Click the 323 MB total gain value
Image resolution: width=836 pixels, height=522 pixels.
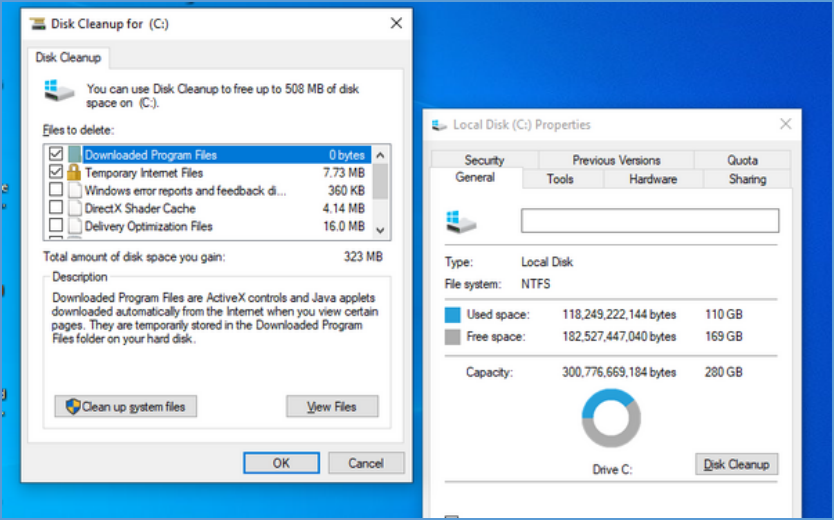pyautogui.click(x=363, y=257)
